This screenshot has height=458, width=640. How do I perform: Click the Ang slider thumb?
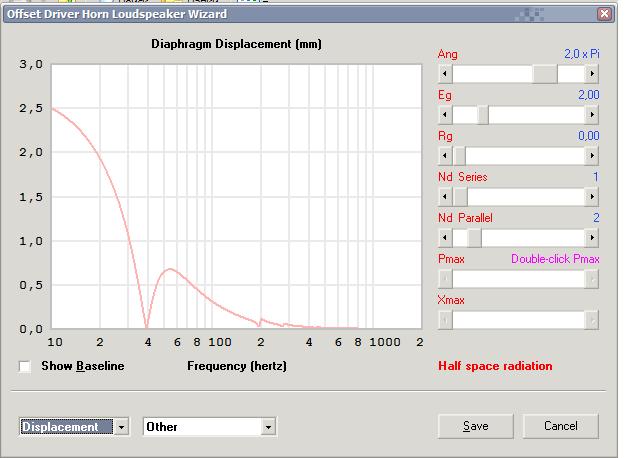545,74
